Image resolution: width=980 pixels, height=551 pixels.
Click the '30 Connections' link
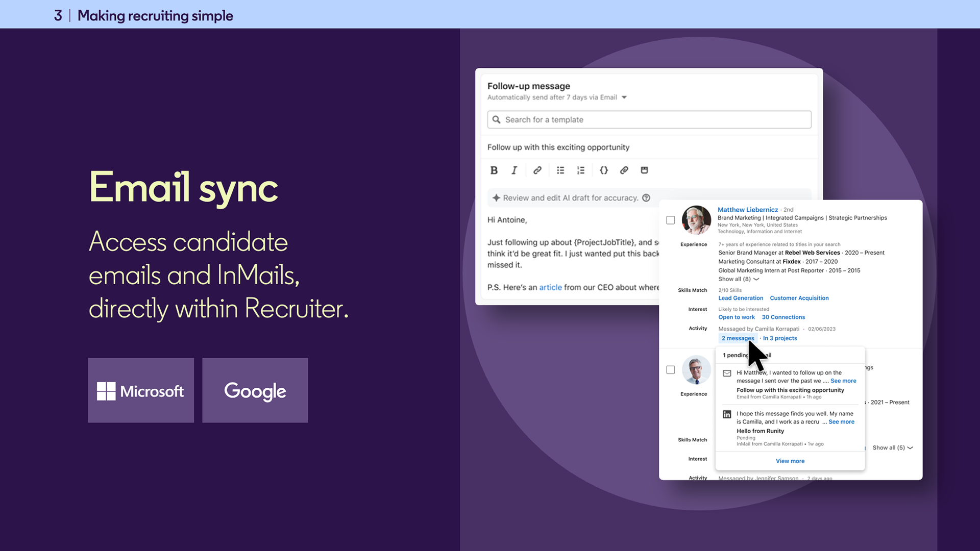pos(783,317)
